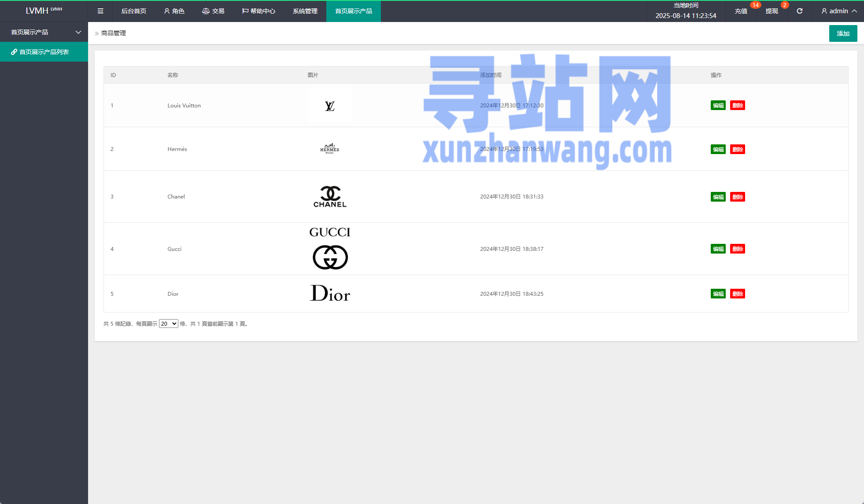Image resolution: width=864 pixels, height=504 pixels.
Task: Select the name cell Hermès
Action: point(177,149)
